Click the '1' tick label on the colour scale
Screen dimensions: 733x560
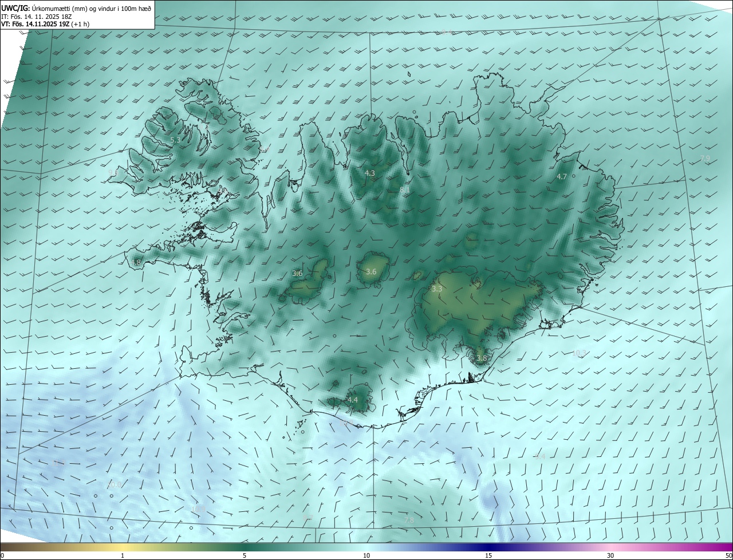click(x=123, y=556)
